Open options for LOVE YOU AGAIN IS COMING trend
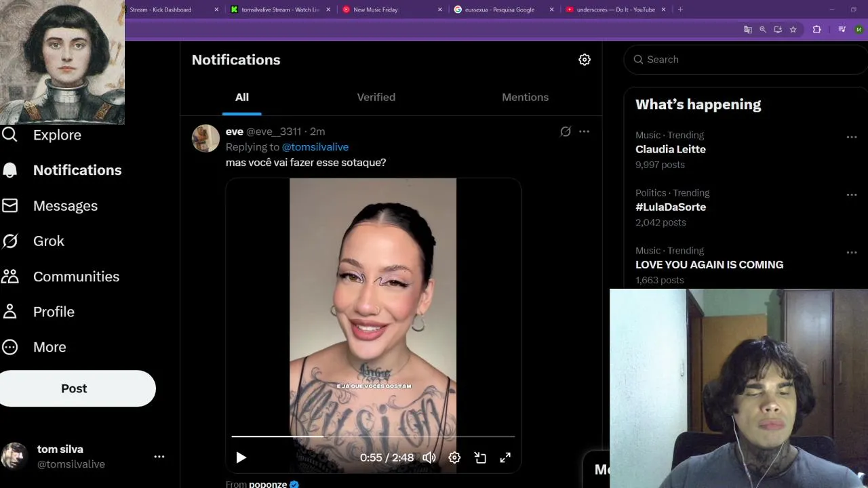 pos(852,252)
